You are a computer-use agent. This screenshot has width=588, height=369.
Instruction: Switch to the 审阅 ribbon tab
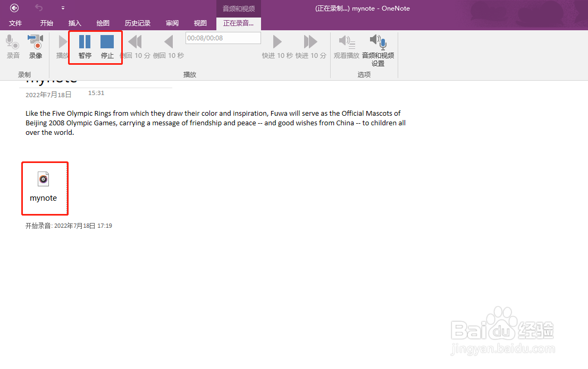coord(172,23)
